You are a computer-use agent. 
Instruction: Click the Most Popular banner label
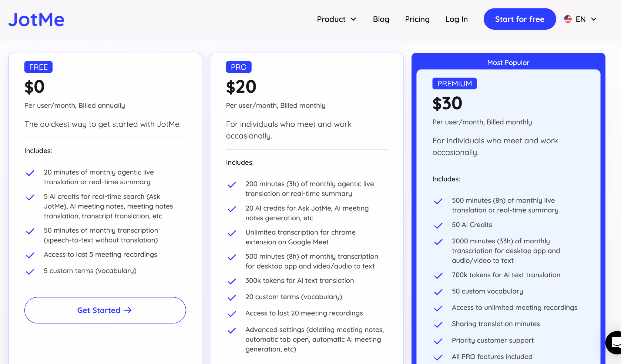[x=508, y=62]
